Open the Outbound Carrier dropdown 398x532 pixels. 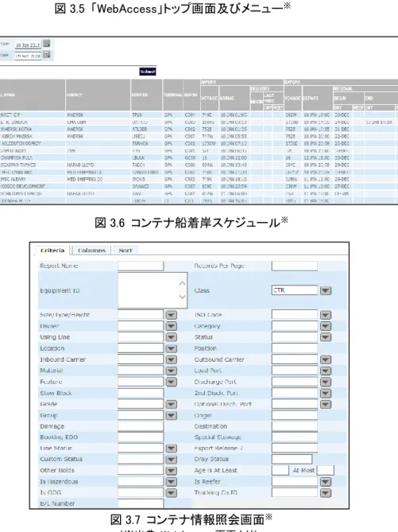pyautogui.click(x=326, y=359)
